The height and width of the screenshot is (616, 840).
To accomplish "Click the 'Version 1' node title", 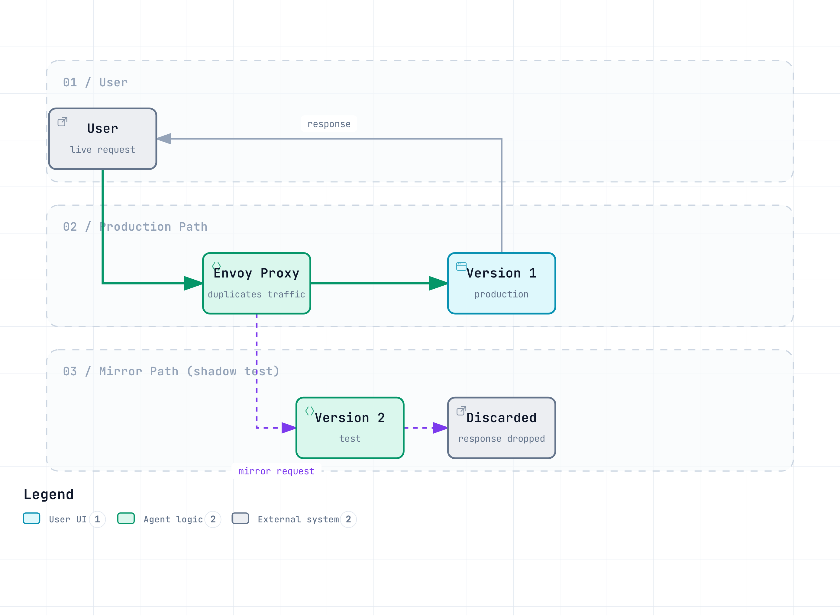I will pyautogui.click(x=502, y=273).
